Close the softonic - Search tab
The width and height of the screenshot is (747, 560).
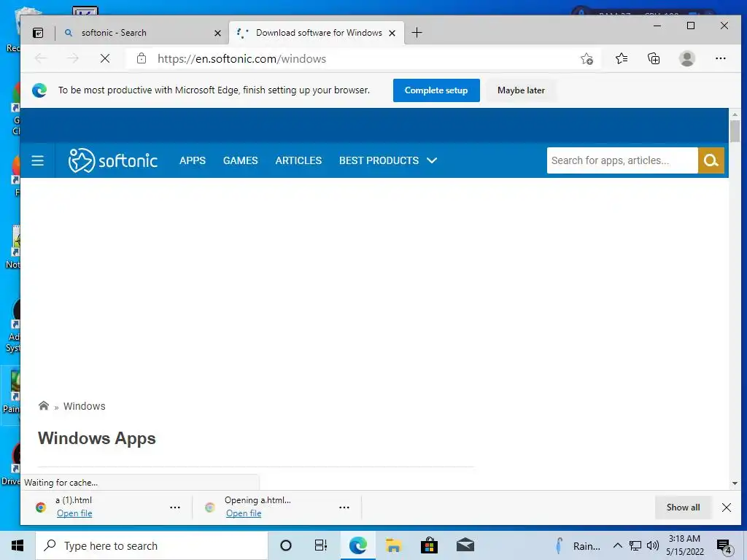[217, 33]
